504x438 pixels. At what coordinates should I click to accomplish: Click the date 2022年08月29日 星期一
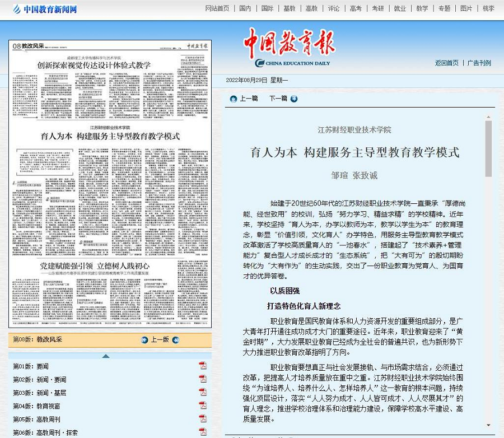257,81
